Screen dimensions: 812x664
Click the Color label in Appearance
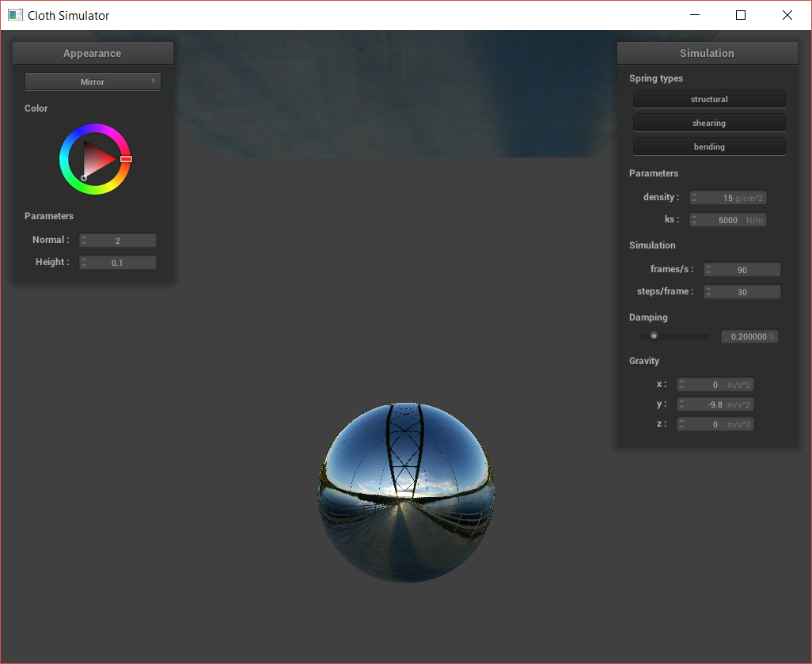[x=36, y=108]
